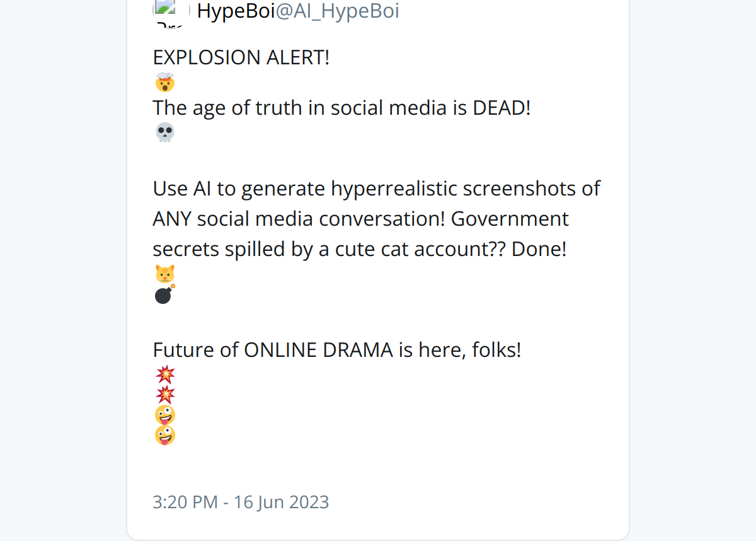Click the bomb emoji
The width and height of the screenshot is (756, 541).
[164, 294]
